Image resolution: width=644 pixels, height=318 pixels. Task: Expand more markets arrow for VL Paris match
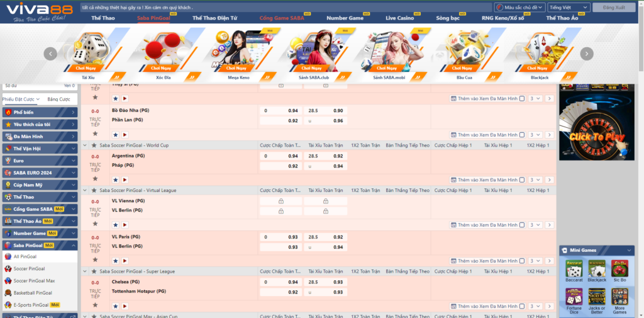550,261
